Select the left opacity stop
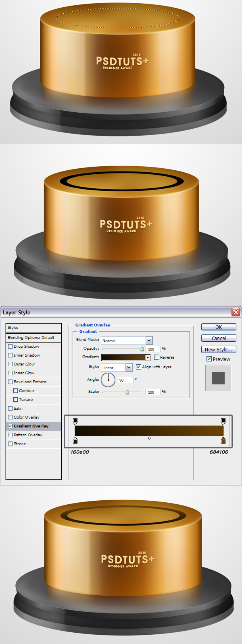This screenshot has height=644, width=242. 75,421
